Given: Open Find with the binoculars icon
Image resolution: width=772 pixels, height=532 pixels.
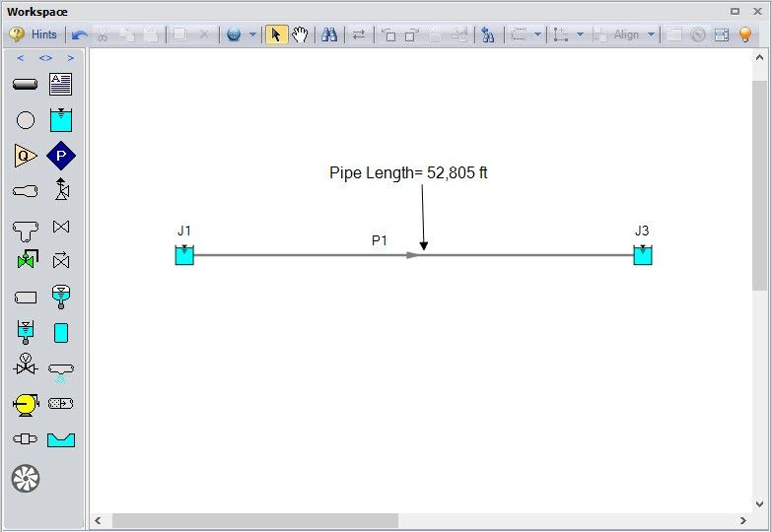Looking at the screenshot, I should pos(329,34).
